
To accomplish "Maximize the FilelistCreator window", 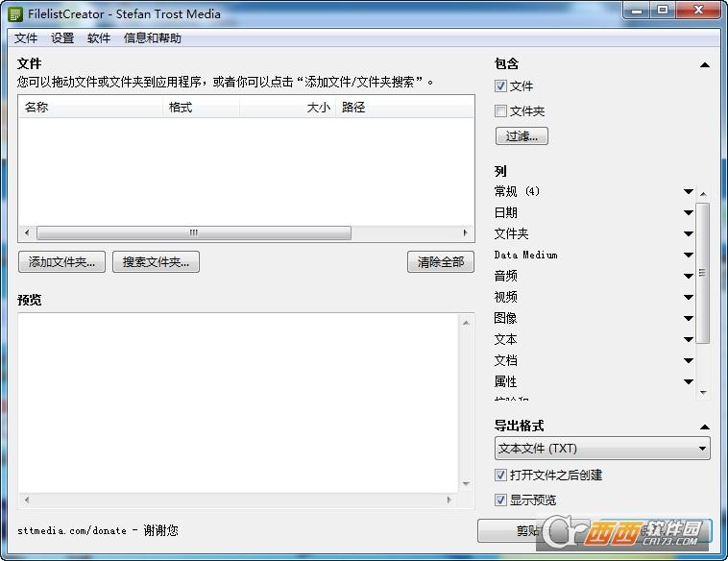I will [x=663, y=11].
